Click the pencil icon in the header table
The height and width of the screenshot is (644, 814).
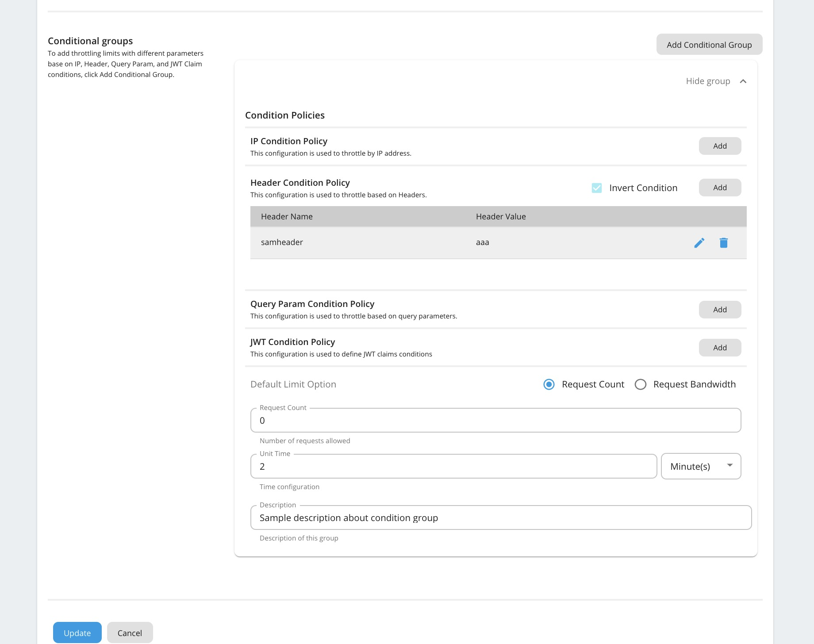(x=699, y=242)
